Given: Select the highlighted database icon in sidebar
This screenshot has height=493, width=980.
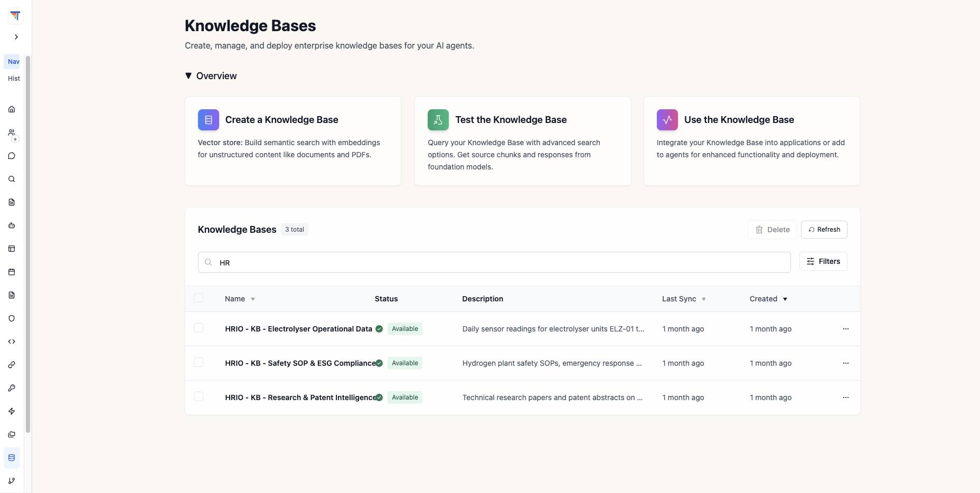Looking at the screenshot, I should coord(12,458).
